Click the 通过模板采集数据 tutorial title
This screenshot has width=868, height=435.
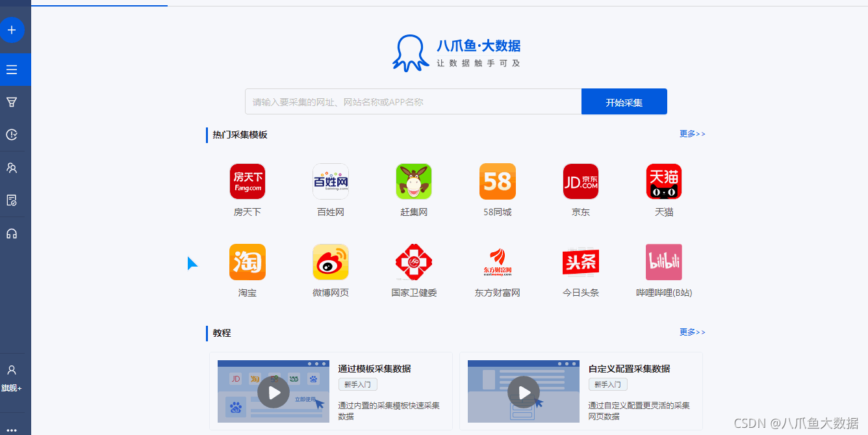point(375,369)
